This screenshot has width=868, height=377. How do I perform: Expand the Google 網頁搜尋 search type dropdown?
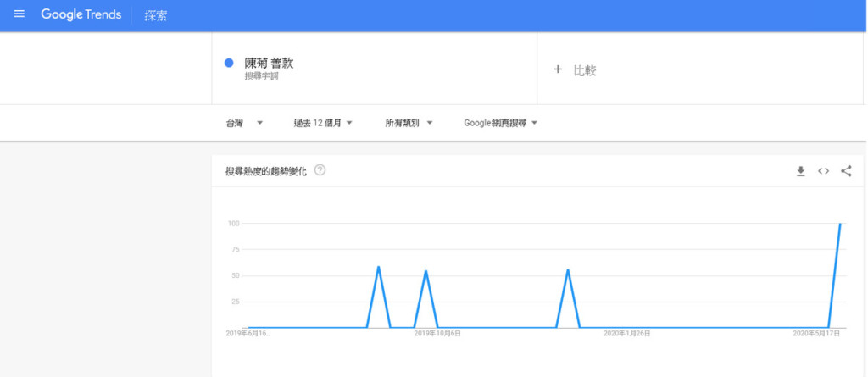(500, 123)
